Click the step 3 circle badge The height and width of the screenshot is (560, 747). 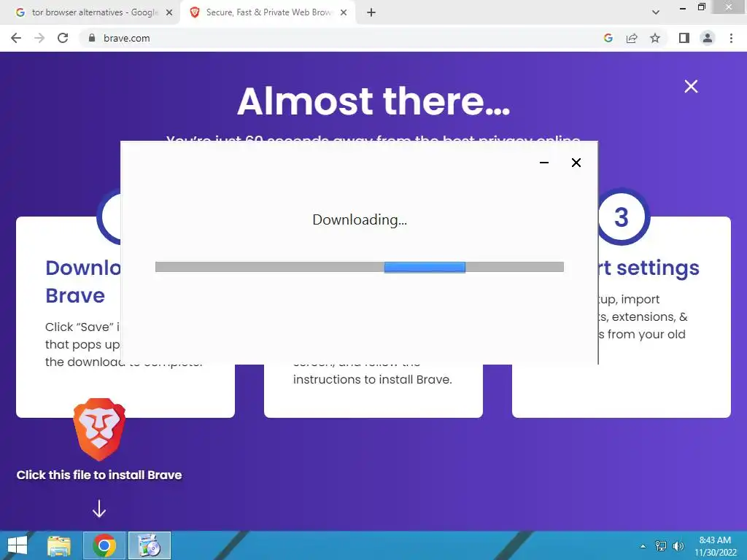coord(622,217)
